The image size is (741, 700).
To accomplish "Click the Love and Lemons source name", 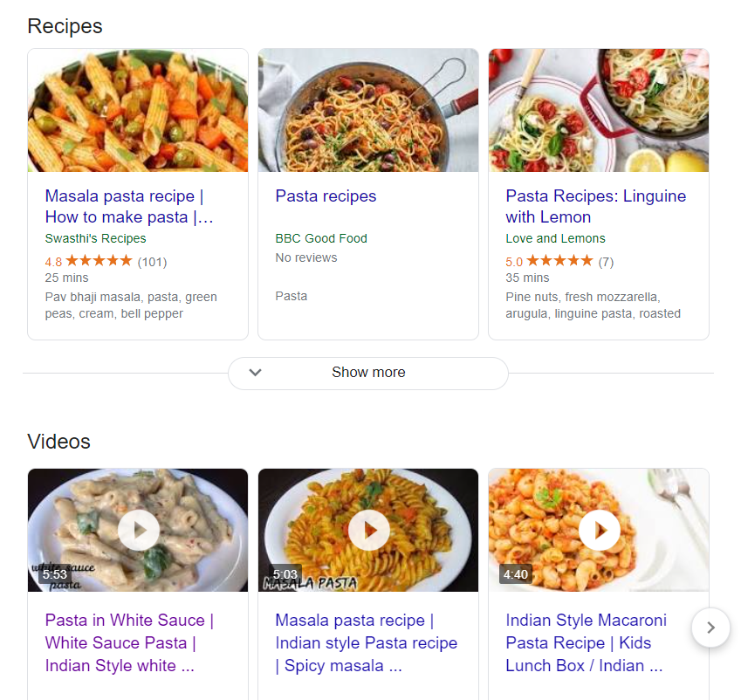I will 555,238.
